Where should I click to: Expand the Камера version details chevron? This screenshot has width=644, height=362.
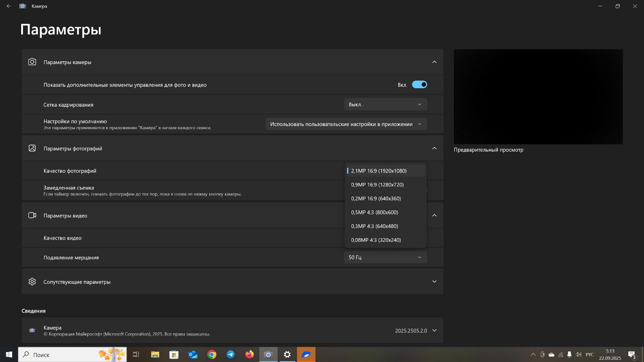434,330
